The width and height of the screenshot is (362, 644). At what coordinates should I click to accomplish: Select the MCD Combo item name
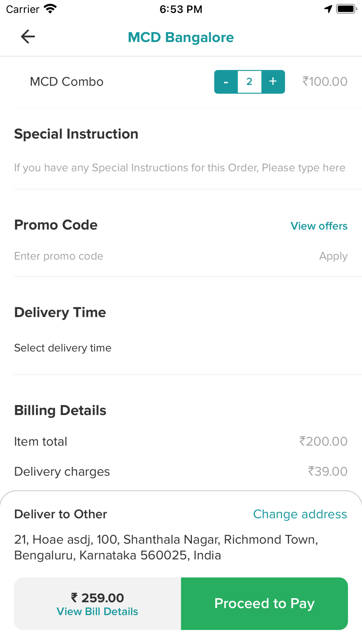tap(67, 82)
